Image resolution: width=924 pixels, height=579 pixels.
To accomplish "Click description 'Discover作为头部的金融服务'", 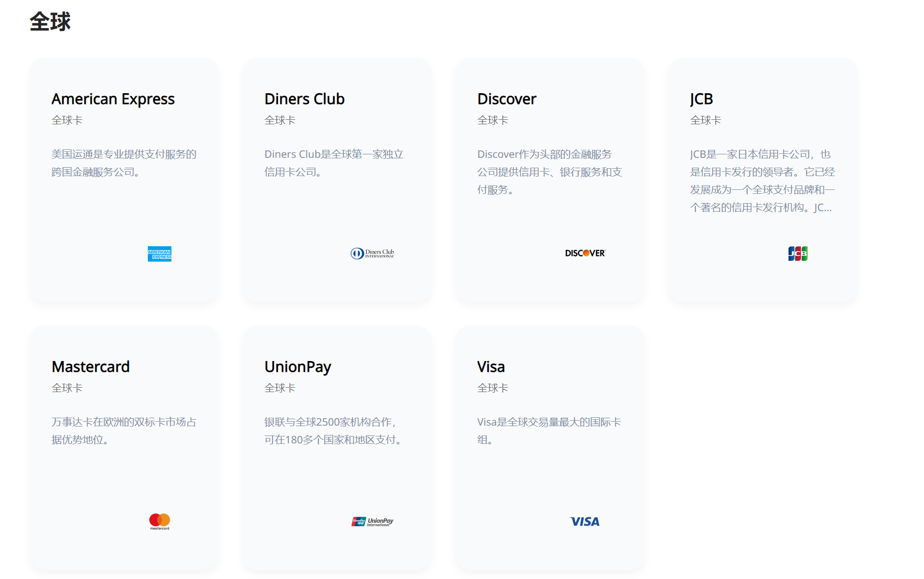I will (550, 172).
